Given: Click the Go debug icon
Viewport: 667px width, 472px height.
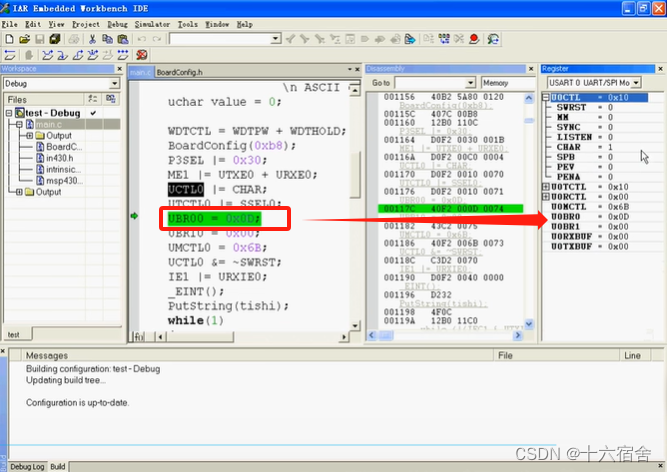Looking at the screenshot, I should pyautogui.click(x=123, y=55).
